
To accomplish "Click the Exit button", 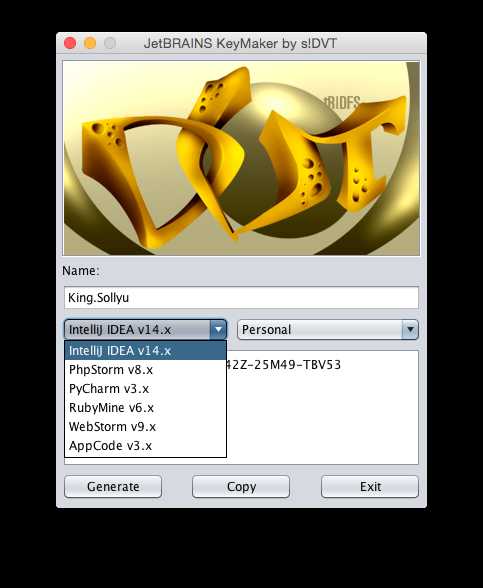I will [x=370, y=486].
